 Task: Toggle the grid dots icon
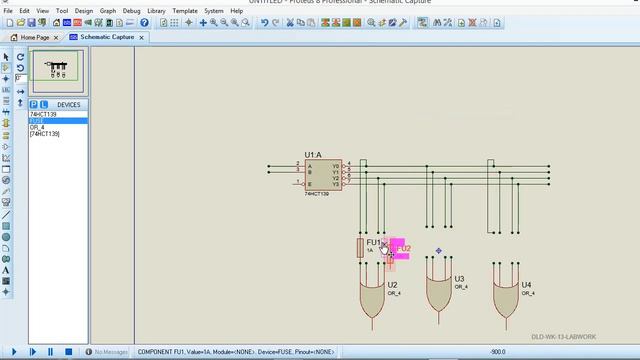tap(174, 23)
